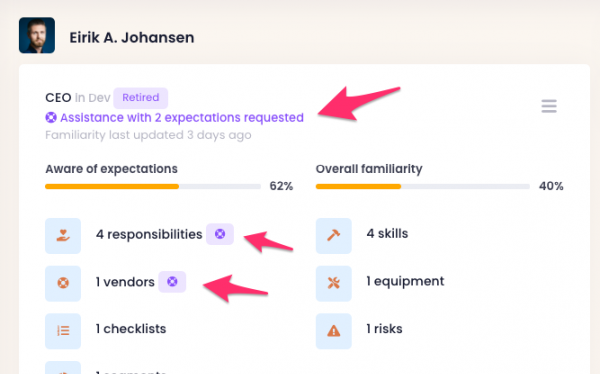600x374 pixels.
Task: Open the 1 checklists item
Action: point(131,329)
